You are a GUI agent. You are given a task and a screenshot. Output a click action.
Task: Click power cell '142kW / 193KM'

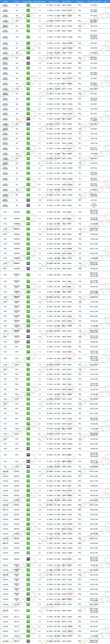pyautogui.click(x=67, y=636)
